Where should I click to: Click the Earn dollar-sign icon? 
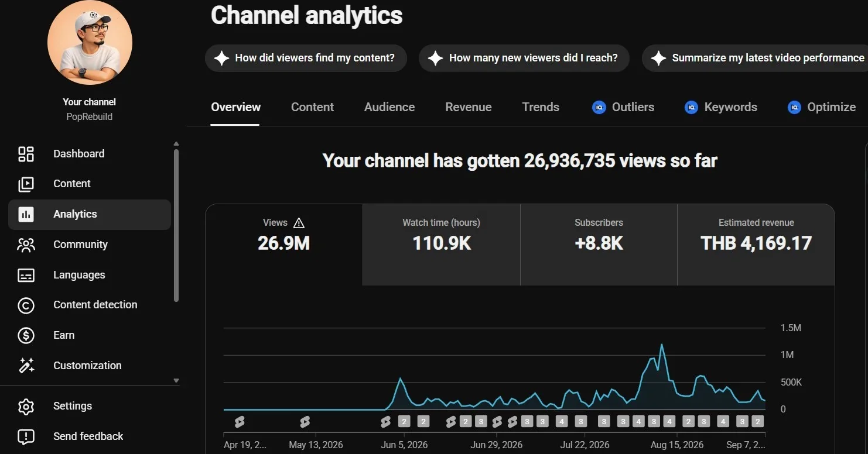(x=26, y=335)
